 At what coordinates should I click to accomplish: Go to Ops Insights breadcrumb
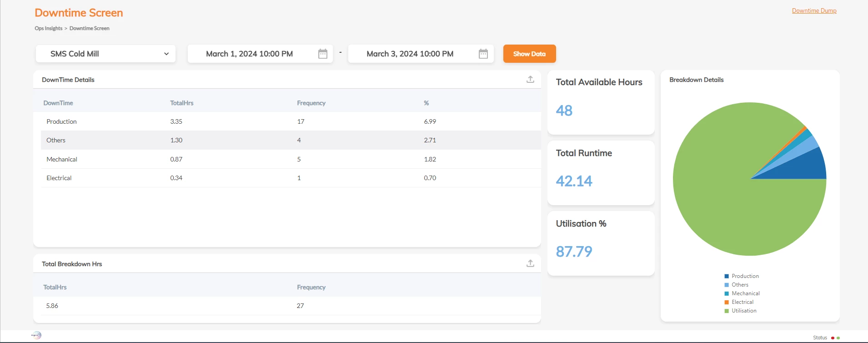[48, 28]
